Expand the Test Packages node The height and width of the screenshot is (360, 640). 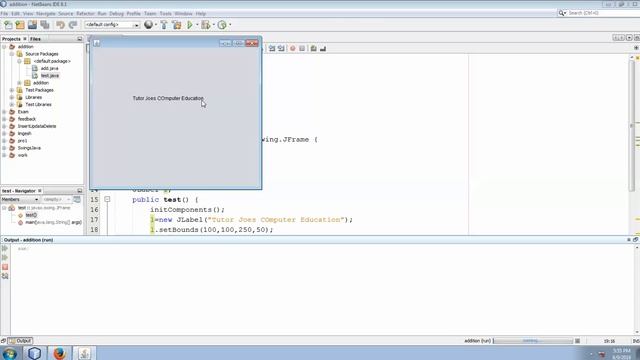coord(12,90)
